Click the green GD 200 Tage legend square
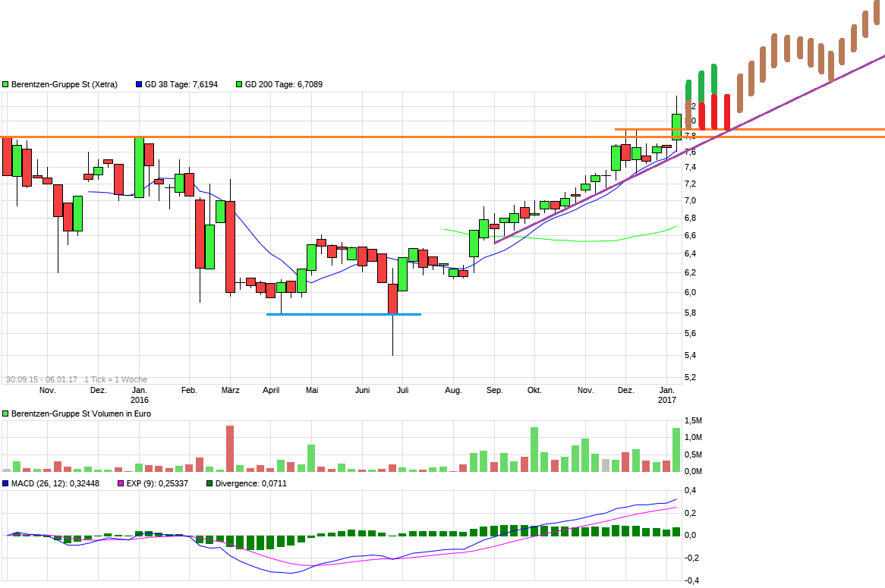The height and width of the screenshot is (588, 885). (239, 85)
